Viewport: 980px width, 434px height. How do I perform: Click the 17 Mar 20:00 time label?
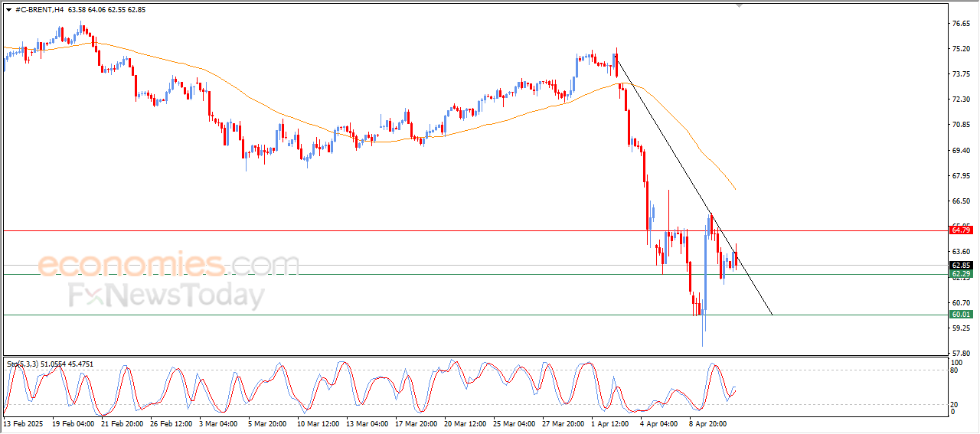pyautogui.click(x=416, y=423)
